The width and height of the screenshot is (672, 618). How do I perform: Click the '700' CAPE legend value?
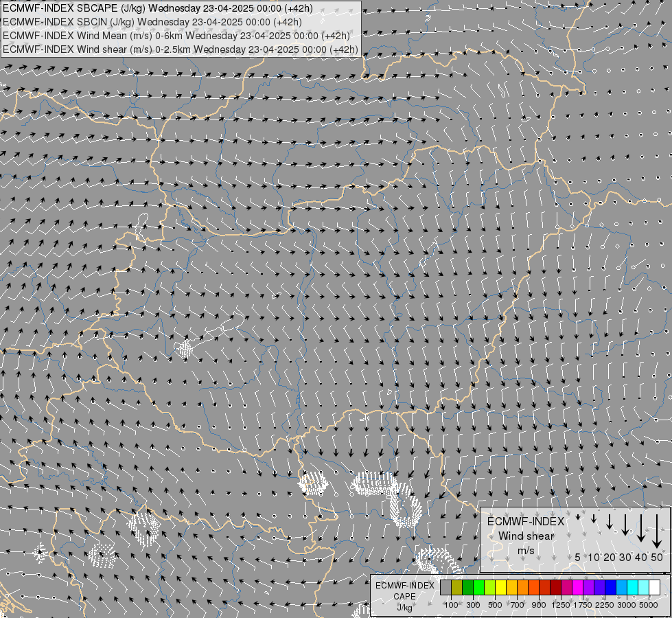(518, 605)
